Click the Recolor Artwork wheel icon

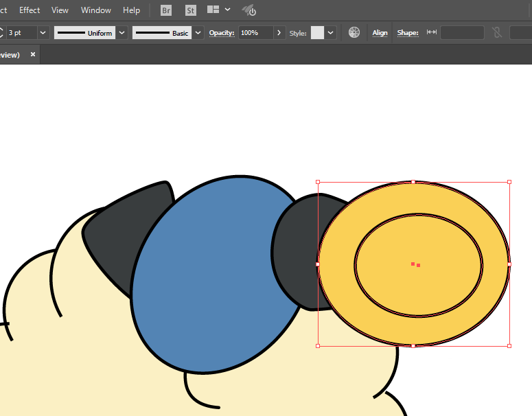[x=354, y=32]
